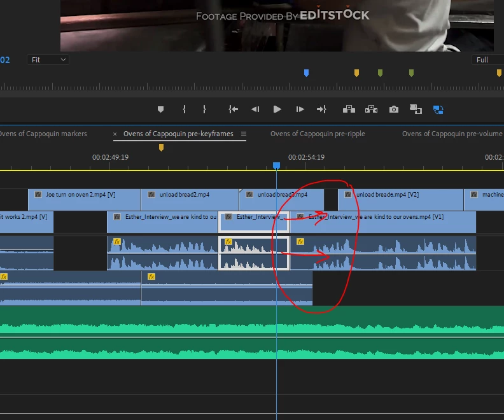
Task: Click the yellow sequence marker above timeline ruler
Action: point(162,147)
